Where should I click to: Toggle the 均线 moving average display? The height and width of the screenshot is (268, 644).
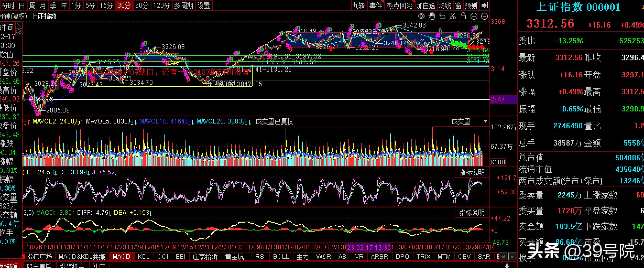[x=445, y=6]
